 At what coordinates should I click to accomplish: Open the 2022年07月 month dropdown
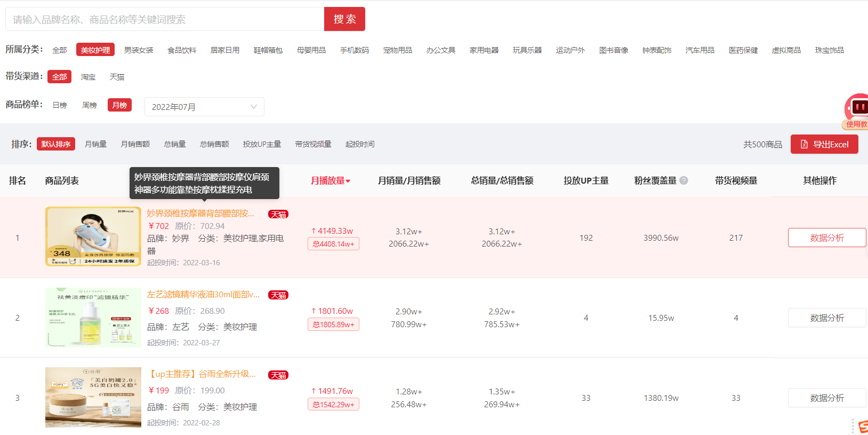click(204, 107)
